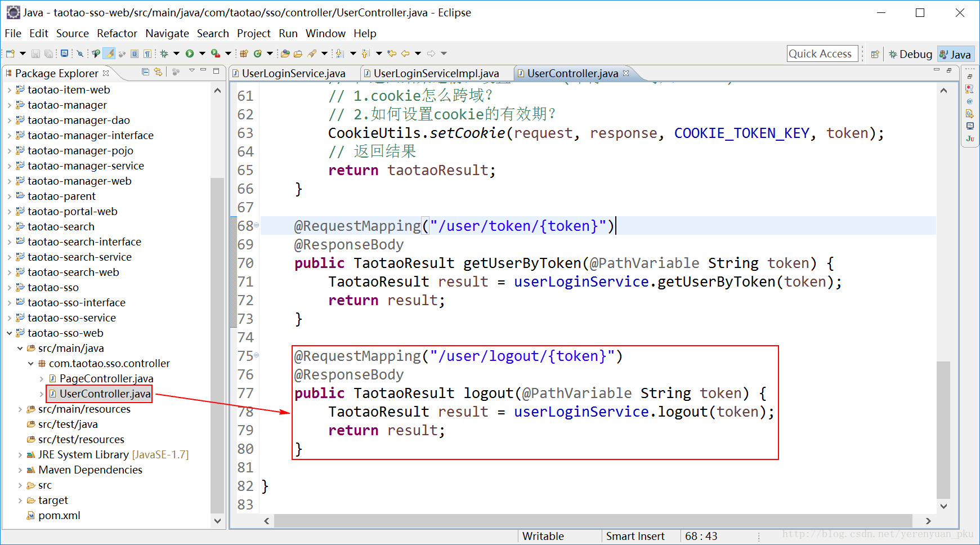Click the New Java Class icon

258,53
